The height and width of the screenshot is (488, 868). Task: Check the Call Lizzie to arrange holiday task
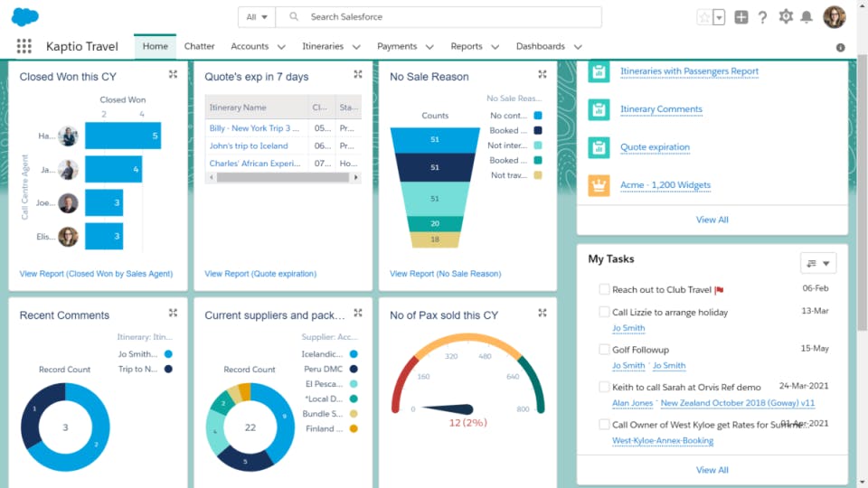pyautogui.click(x=604, y=312)
